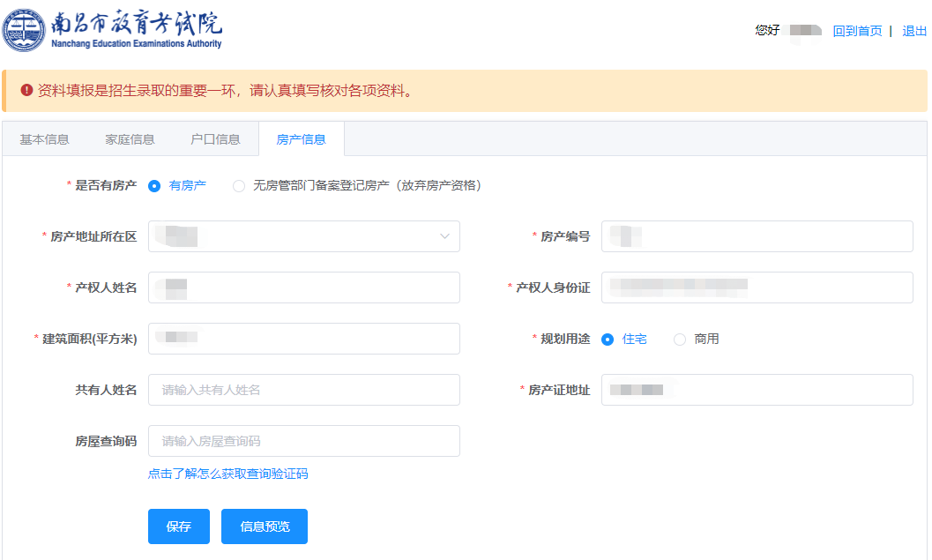Select the 房产信息 tab
The image size is (932, 560).
302,138
